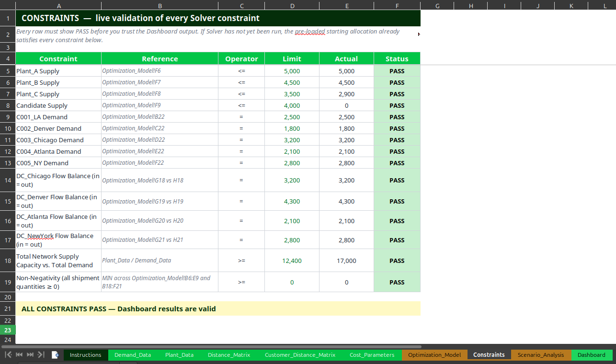
Task: Go to previous sheet using navigation arrow
Action: point(19,355)
